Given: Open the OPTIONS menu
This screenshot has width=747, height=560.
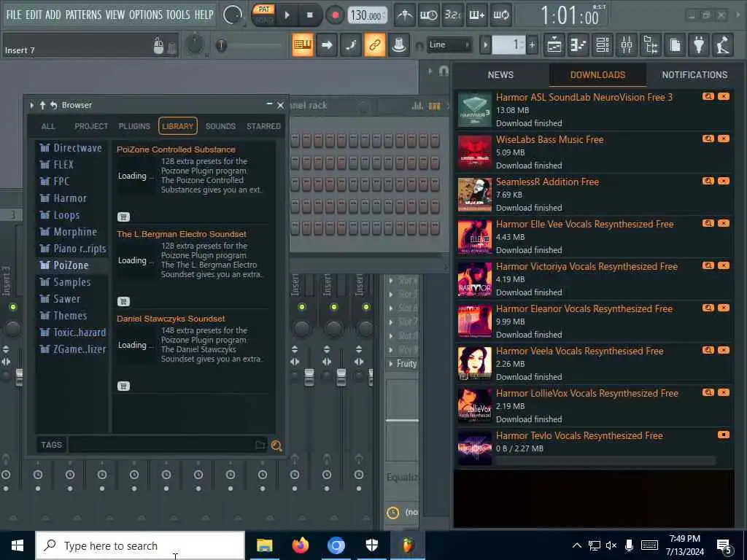Looking at the screenshot, I should [x=146, y=15].
